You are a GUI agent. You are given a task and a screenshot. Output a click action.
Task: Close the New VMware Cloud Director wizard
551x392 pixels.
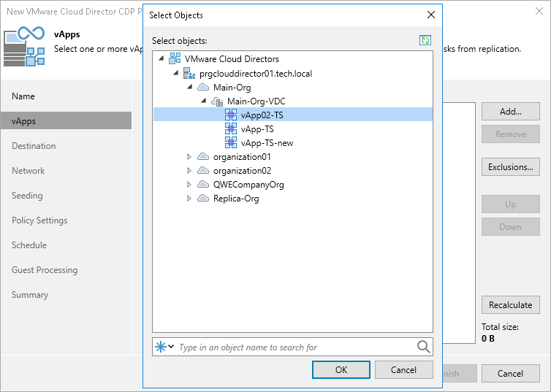[x=539, y=11]
